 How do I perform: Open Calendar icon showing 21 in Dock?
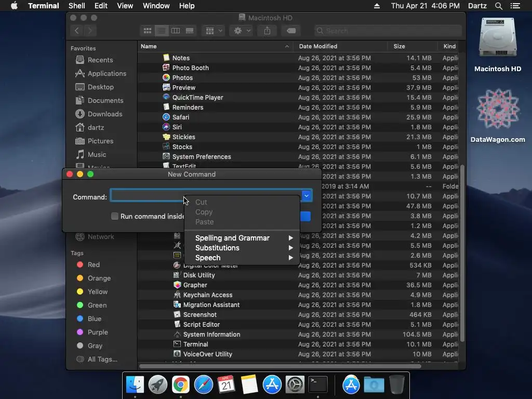tap(227, 385)
